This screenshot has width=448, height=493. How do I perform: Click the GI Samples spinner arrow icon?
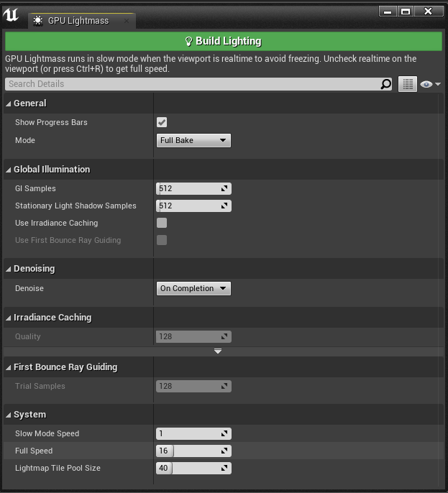(224, 188)
